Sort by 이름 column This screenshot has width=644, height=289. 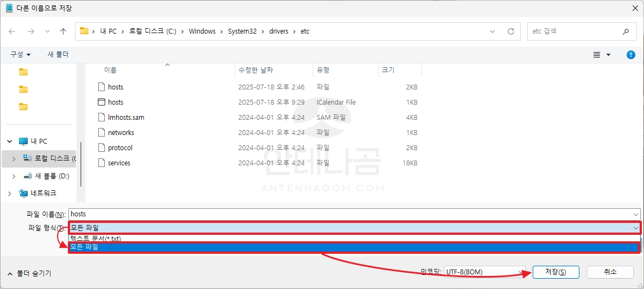tap(110, 70)
